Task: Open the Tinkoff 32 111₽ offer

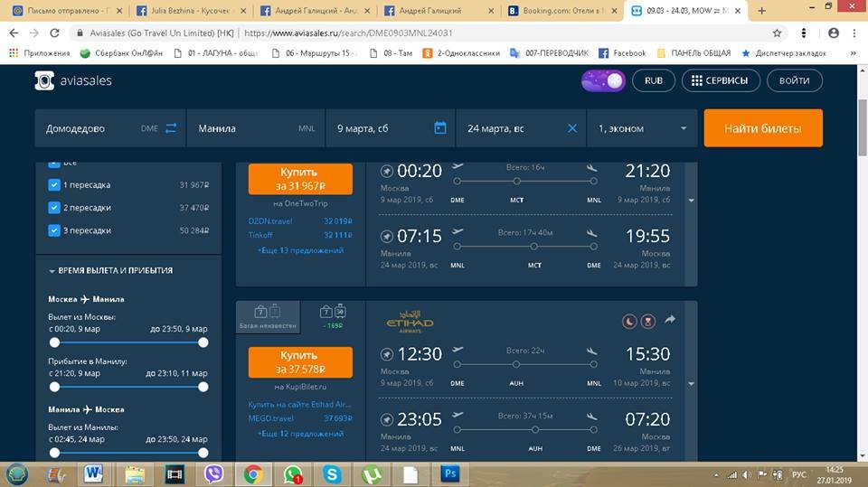Action: coord(300,235)
